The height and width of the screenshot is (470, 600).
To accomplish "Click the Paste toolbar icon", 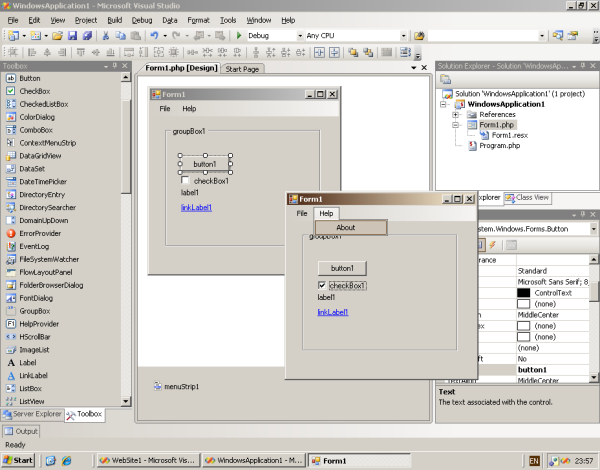I will click(x=135, y=36).
